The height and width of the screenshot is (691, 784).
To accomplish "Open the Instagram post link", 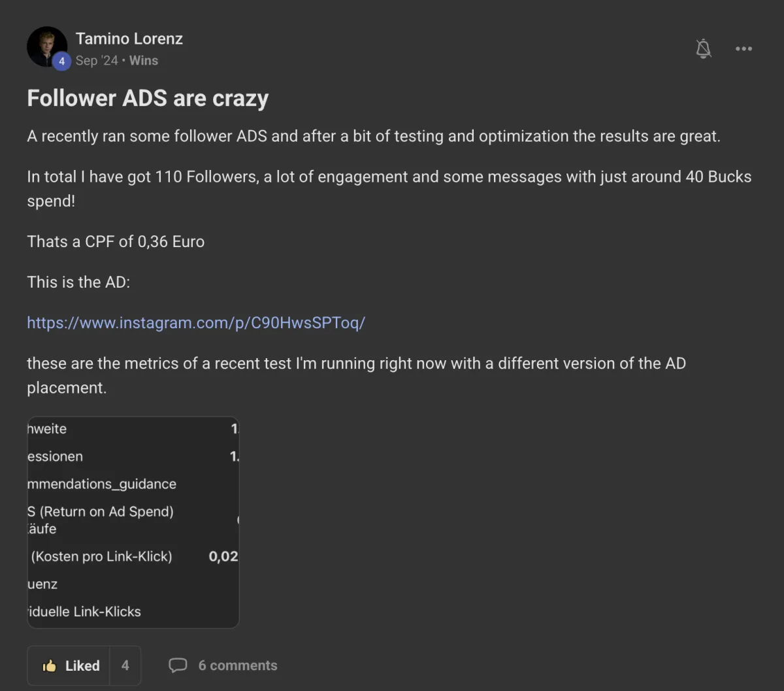I will (x=196, y=323).
